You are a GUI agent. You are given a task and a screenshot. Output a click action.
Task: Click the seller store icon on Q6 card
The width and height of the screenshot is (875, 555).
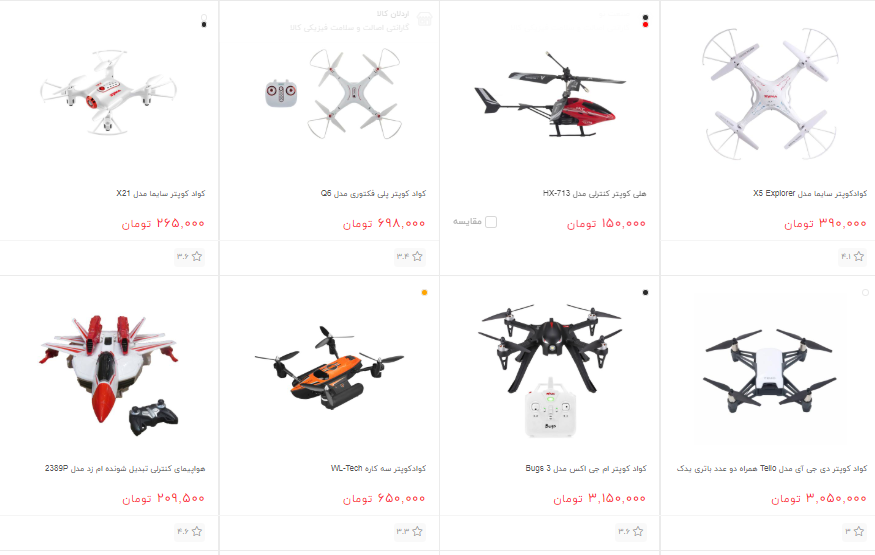click(425, 20)
